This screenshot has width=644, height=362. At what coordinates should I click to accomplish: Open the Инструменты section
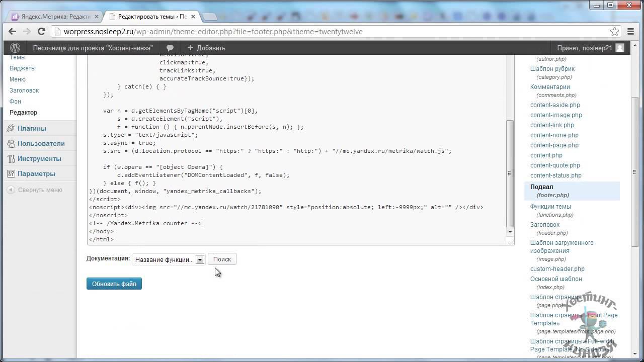[x=38, y=158]
